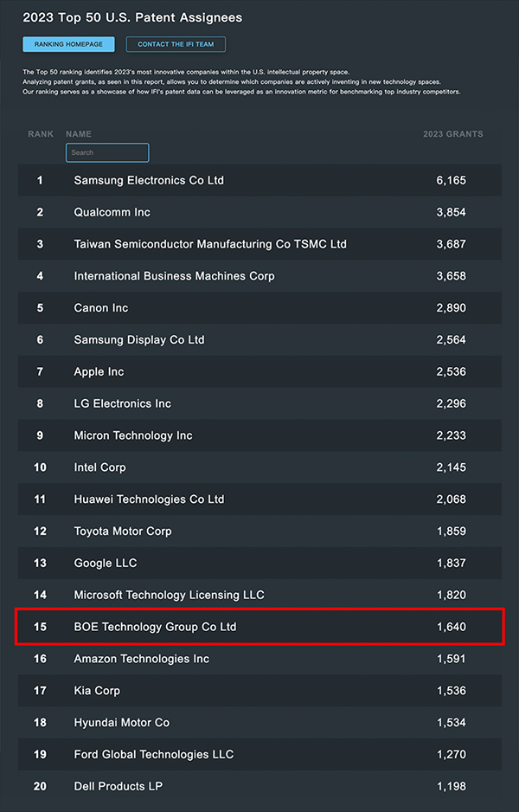Image resolution: width=519 pixels, height=812 pixels.
Task: Click on Samsung Display Co Ltd
Action: pos(139,340)
